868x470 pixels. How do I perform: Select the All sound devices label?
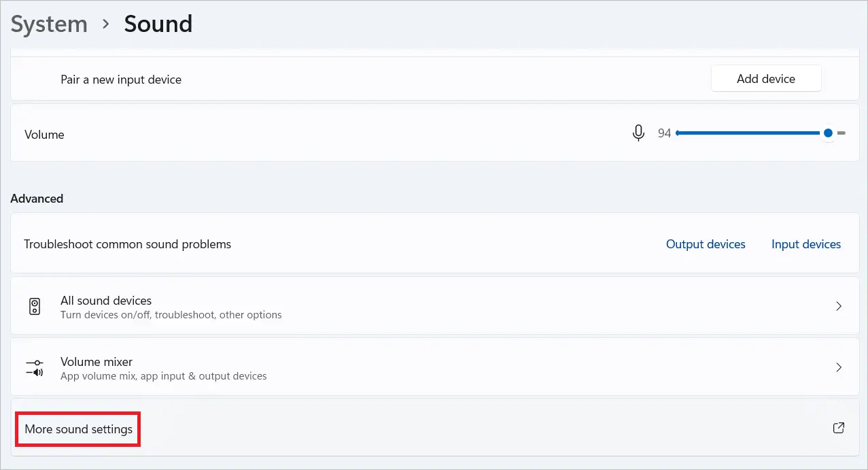(106, 301)
